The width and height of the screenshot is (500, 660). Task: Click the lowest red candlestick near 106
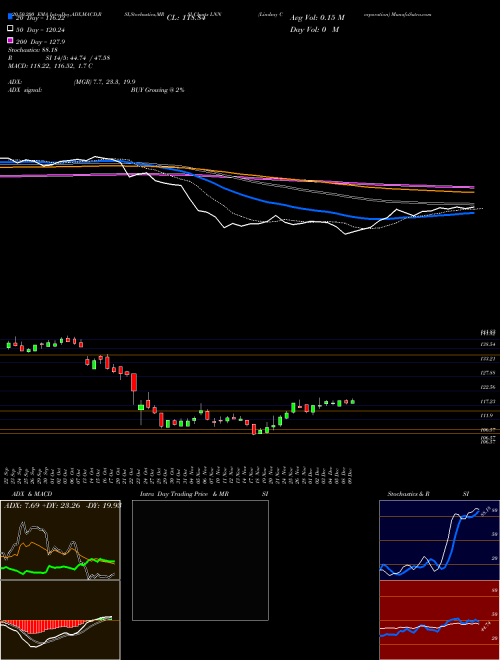pos(254,429)
